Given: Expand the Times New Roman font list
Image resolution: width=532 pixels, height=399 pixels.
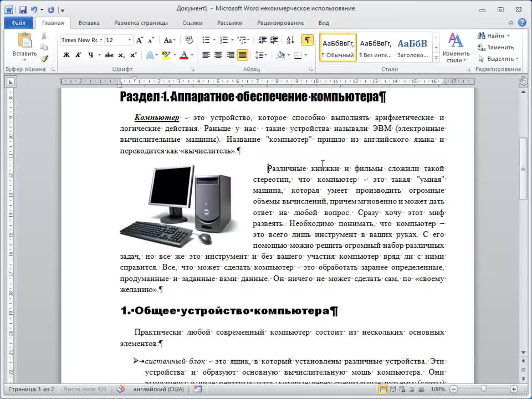Looking at the screenshot, I should click(100, 40).
